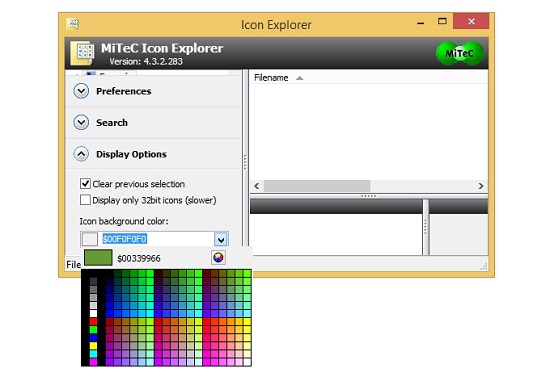Pick the pure red swatch in basic color column
This screenshot has width=550, height=381.
click(93, 321)
